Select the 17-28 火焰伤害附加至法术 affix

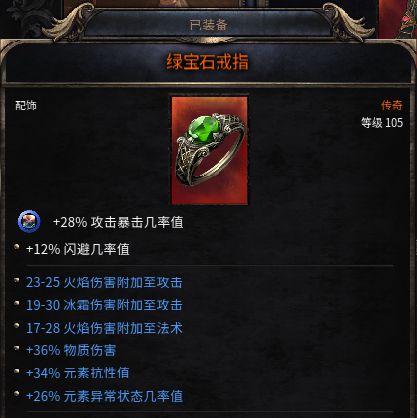[104, 328]
